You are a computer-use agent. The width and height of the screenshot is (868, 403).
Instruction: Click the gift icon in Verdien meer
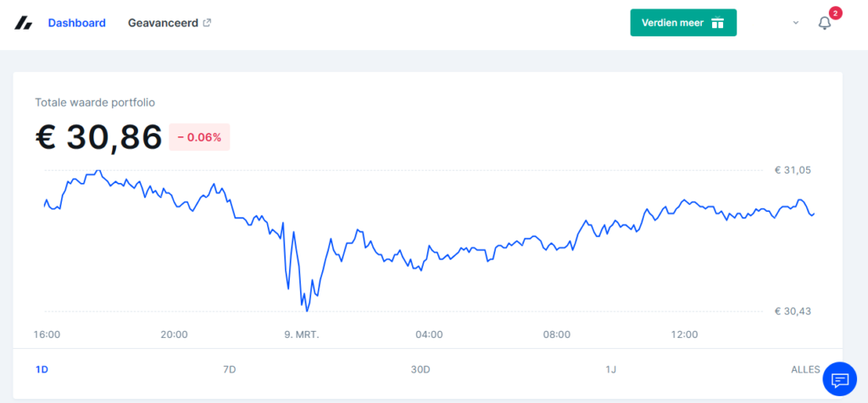pyautogui.click(x=718, y=23)
